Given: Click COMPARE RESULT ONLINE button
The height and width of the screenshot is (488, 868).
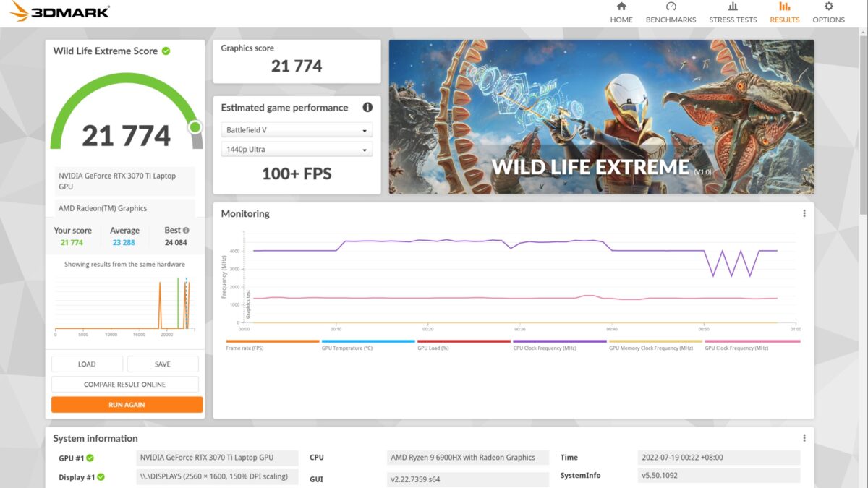Looking at the screenshot, I should tap(125, 385).
